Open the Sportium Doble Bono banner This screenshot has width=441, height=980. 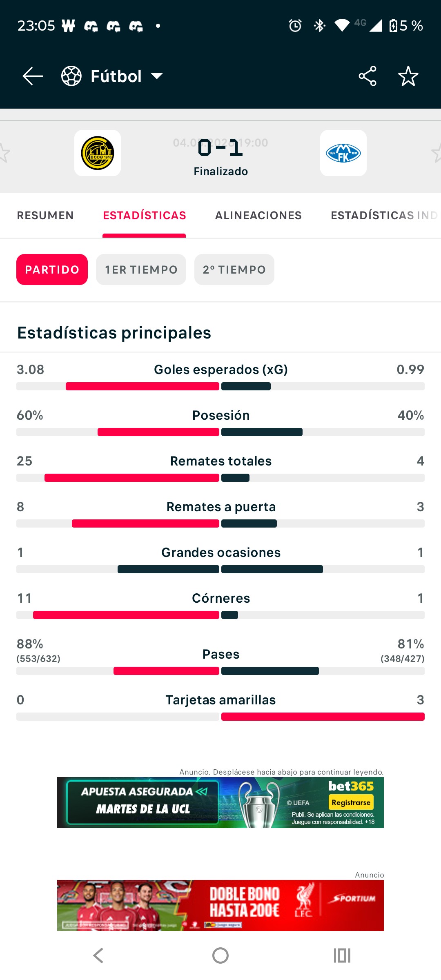pyautogui.click(x=220, y=905)
